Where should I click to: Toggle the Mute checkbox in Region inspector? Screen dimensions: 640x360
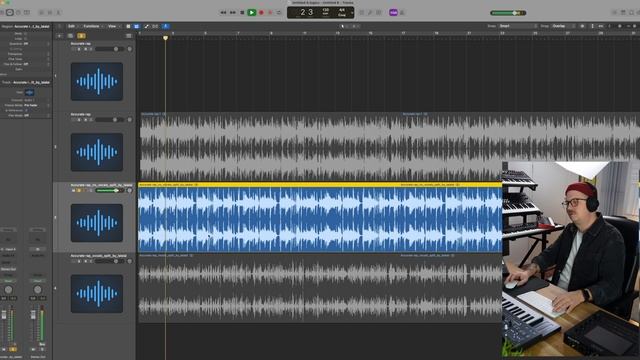25,33
